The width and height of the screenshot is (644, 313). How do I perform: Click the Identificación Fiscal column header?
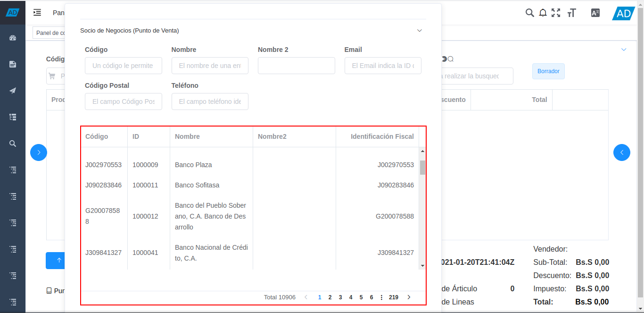point(377,136)
